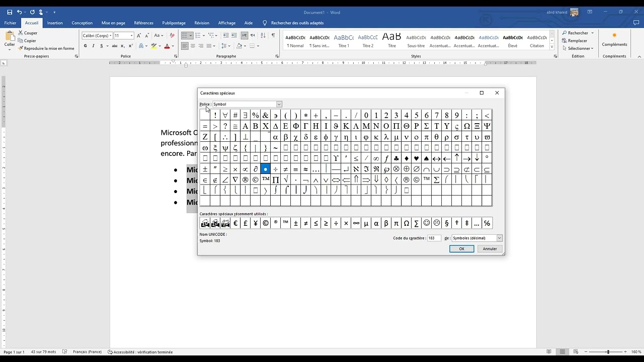Click the Compléments button

point(614,40)
